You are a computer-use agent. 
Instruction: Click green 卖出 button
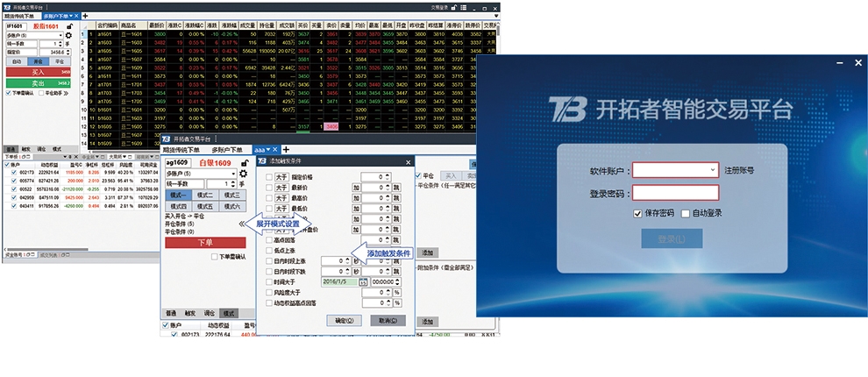39,83
